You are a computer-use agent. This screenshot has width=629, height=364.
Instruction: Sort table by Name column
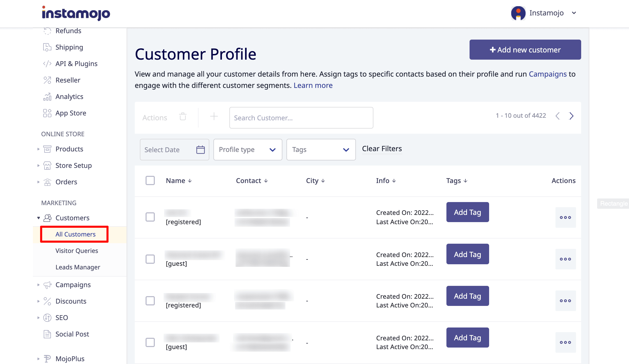[x=179, y=181]
